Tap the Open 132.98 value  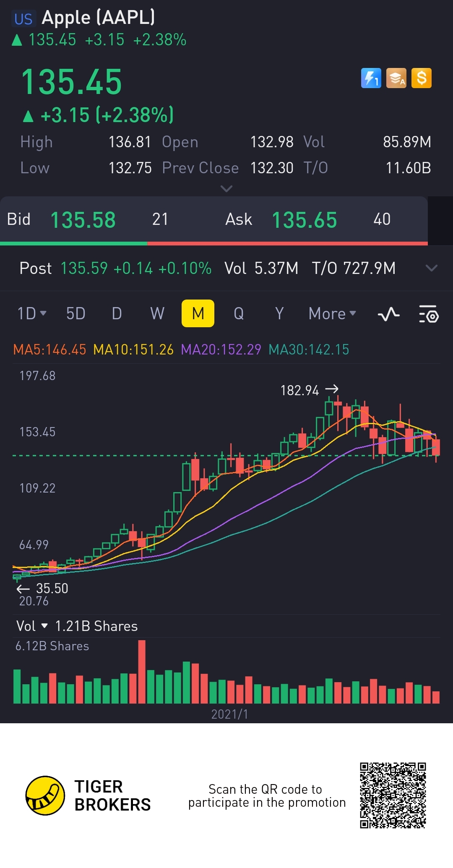coord(272,142)
